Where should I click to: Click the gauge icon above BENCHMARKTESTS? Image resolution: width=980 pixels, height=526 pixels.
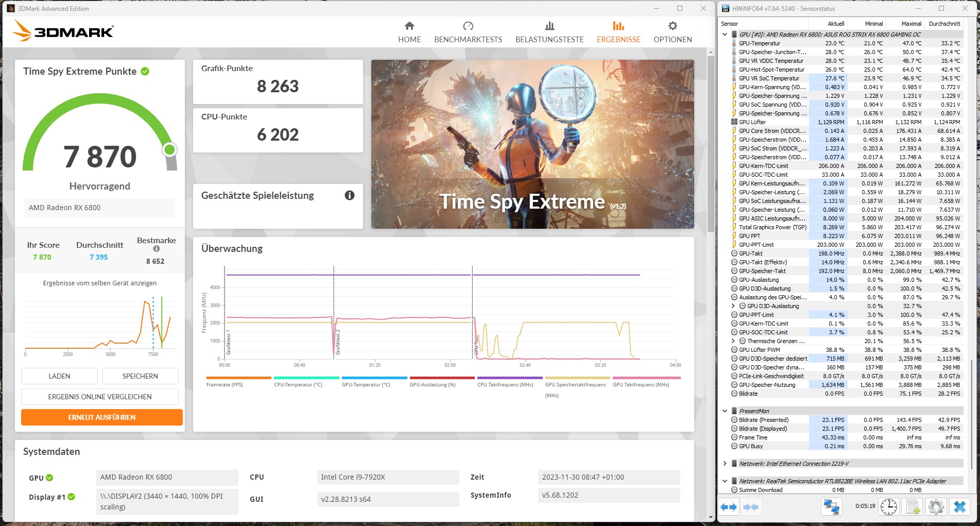468,26
